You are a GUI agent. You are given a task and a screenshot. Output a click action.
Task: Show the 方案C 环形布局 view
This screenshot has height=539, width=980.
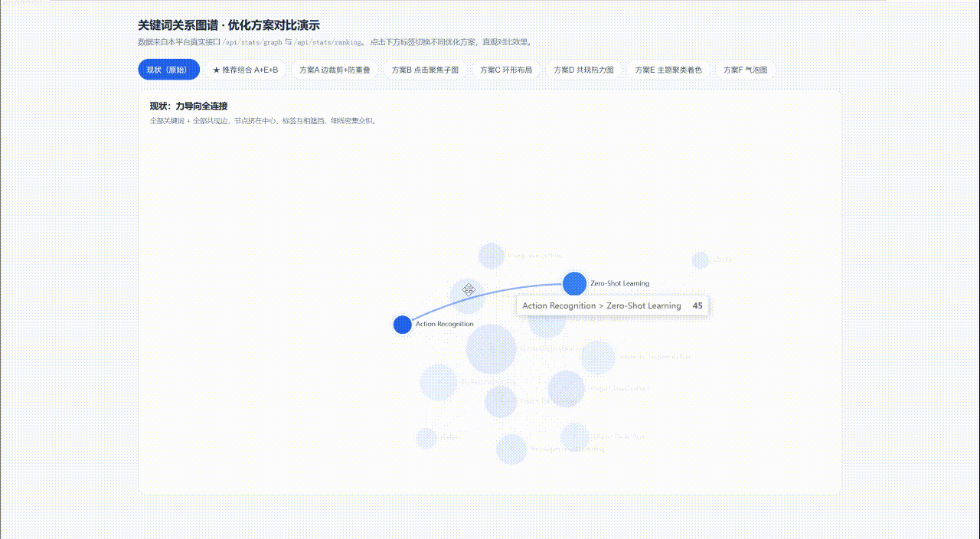click(x=506, y=70)
